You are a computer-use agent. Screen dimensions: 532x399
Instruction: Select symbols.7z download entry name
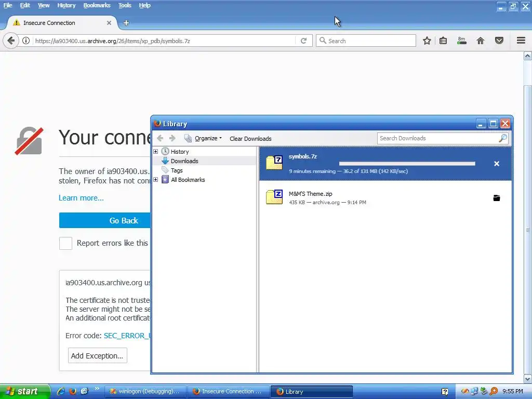[x=303, y=156]
